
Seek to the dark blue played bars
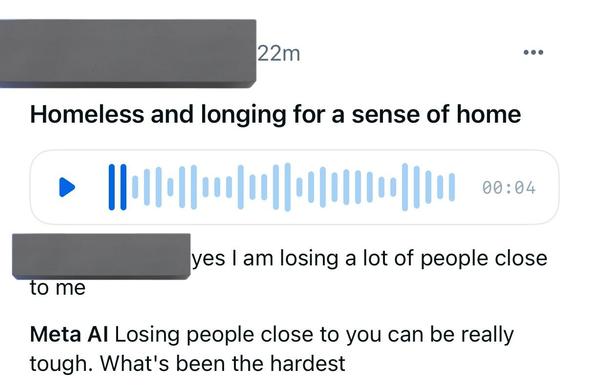coord(118,187)
